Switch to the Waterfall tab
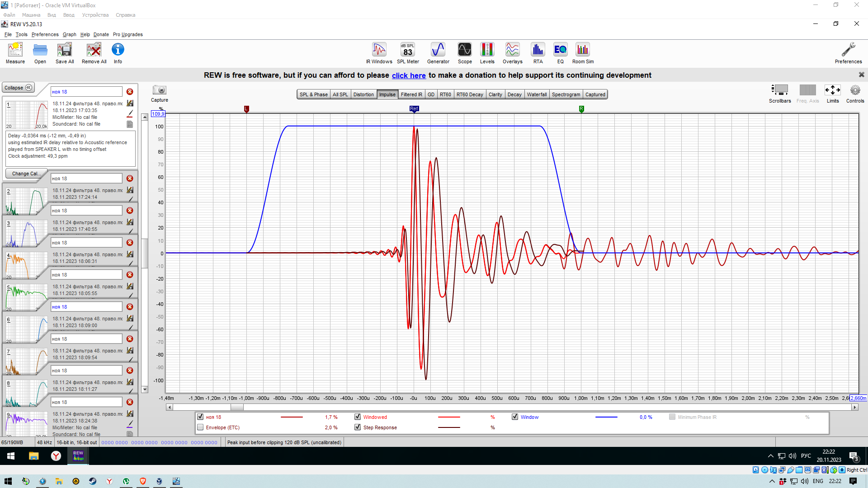 tap(537, 94)
